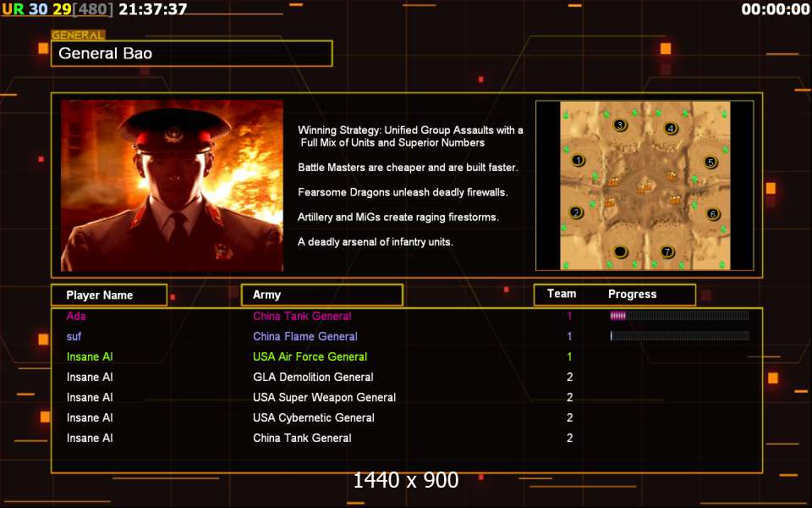Click the 00:00:00 timer readout
The image size is (812, 508).
tap(776, 8)
